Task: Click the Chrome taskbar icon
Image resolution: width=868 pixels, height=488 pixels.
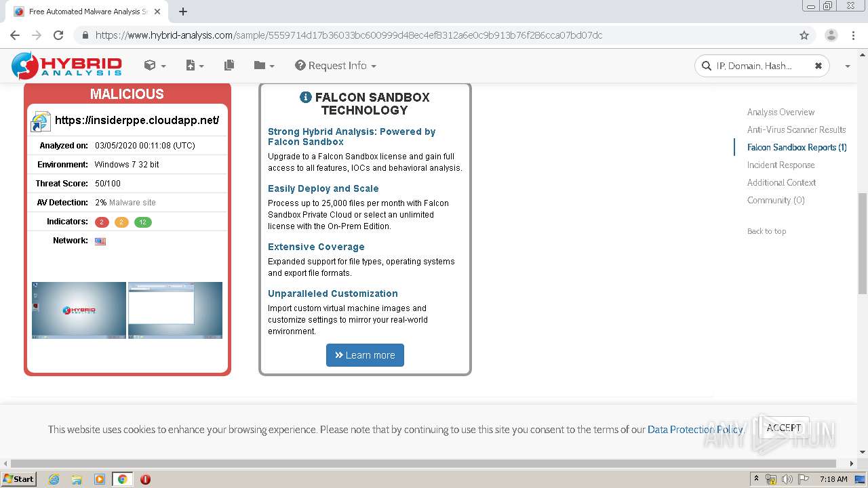Action: (x=122, y=479)
